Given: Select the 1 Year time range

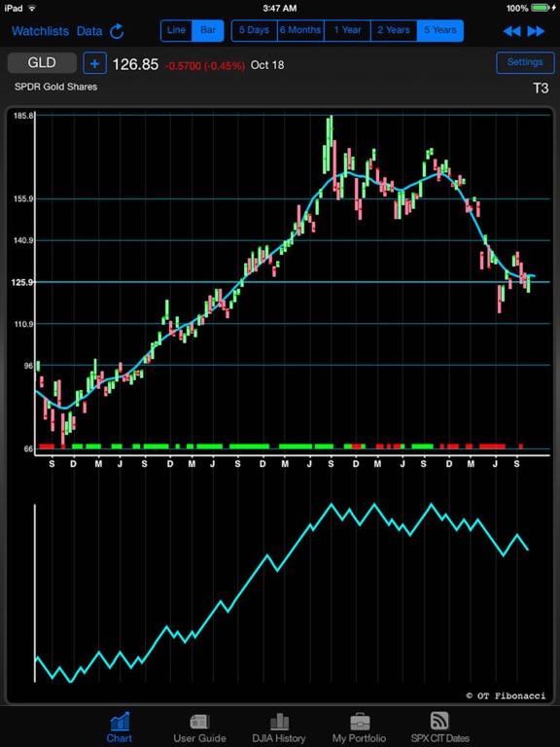Looking at the screenshot, I should pos(347,30).
